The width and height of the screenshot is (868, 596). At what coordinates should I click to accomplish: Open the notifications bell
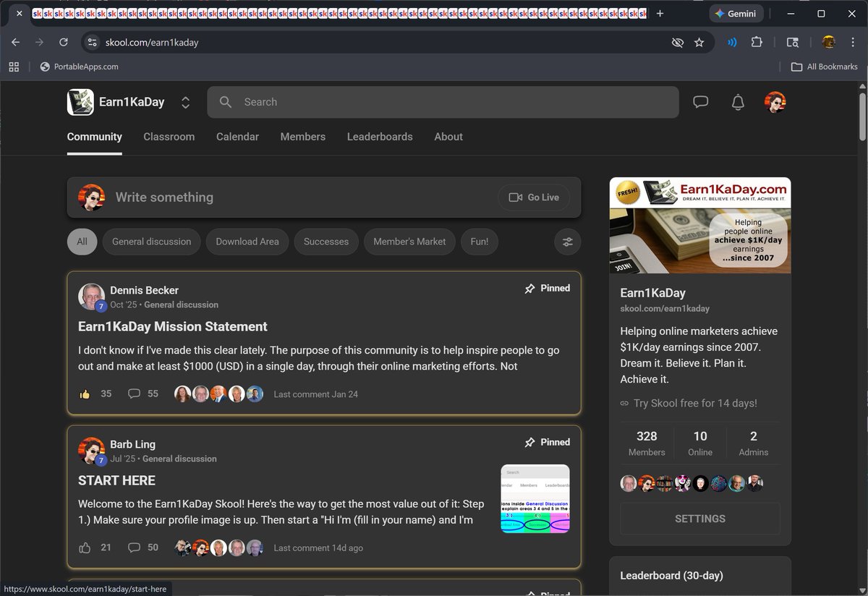738,102
